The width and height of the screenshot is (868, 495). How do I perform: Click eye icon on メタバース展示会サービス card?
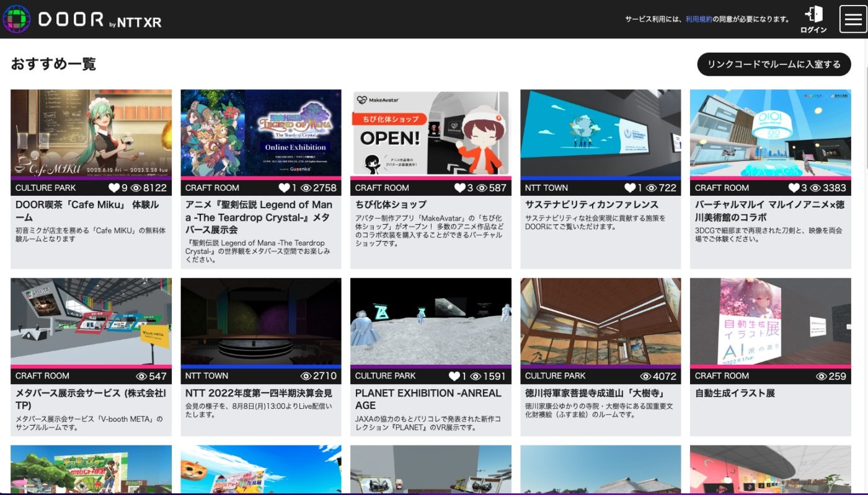pyautogui.click(x=141, y=376)
